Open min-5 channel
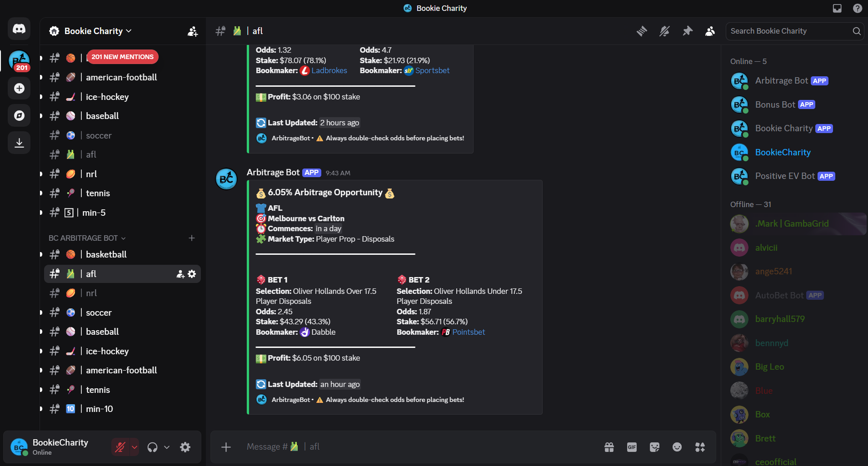Viewport: 868px width, 466px height. [x=122, y=213]
